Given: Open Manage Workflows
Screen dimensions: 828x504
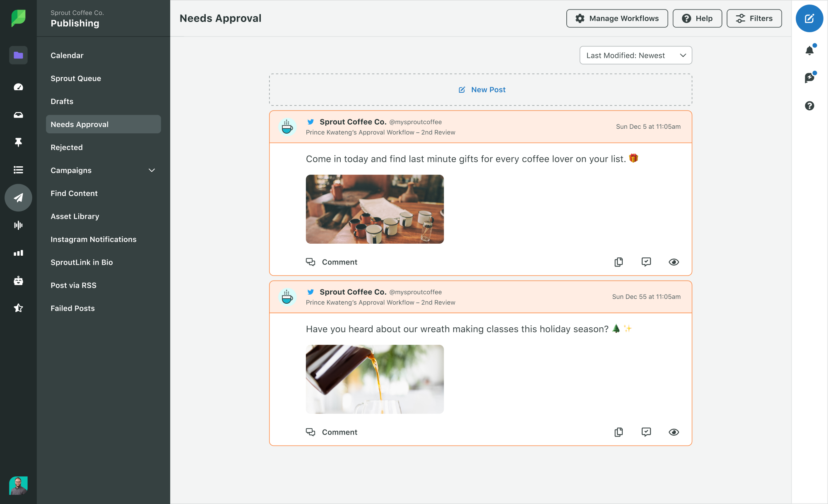Looking at the screenshot, I should tap(616, 18).
